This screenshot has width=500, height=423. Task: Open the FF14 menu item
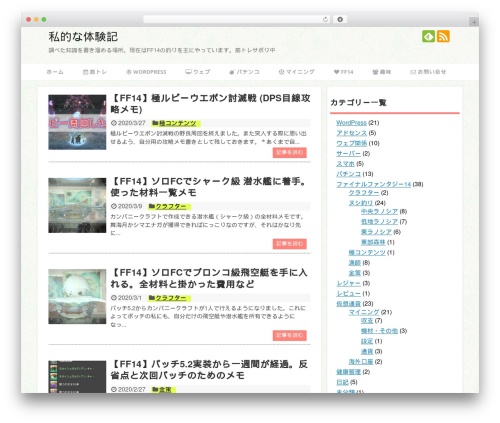(x=344, y=72)
